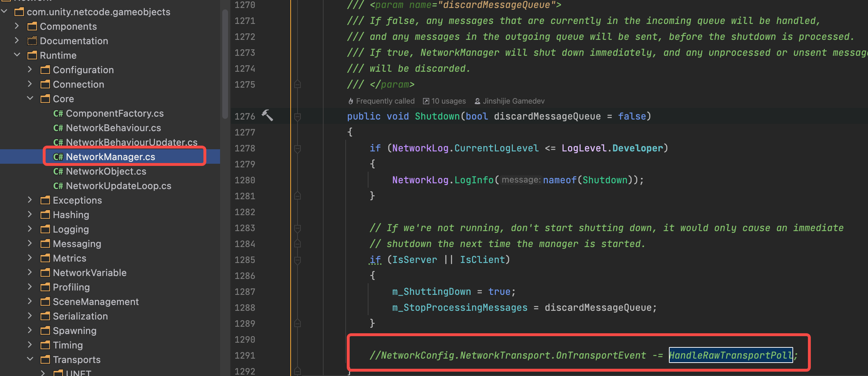
Task: Select the Documentation folder icon
Action: coord(32,41)
